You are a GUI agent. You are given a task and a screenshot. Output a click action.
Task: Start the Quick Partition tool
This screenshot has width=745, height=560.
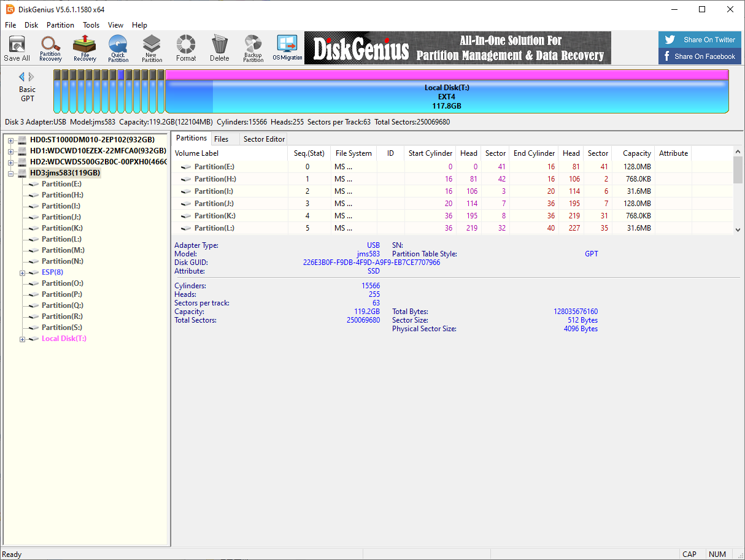point(118,48)
